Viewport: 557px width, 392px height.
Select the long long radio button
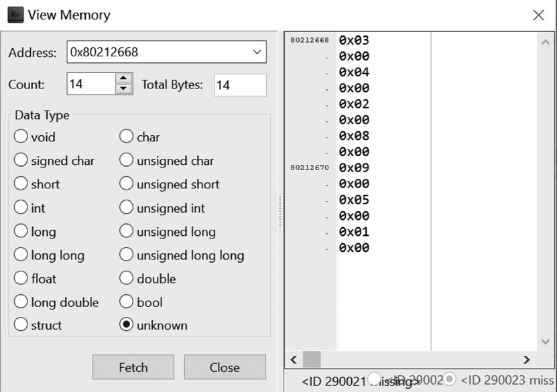coord(21,254)
